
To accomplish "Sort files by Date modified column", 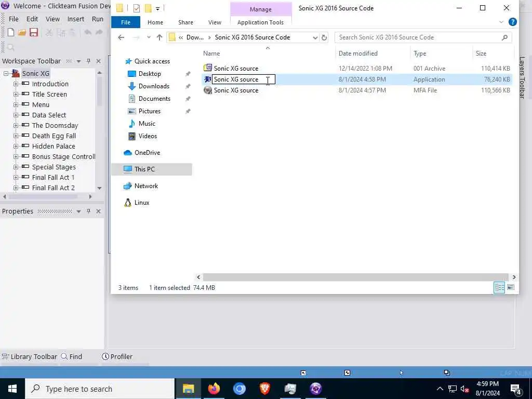I will pos(358,54).
